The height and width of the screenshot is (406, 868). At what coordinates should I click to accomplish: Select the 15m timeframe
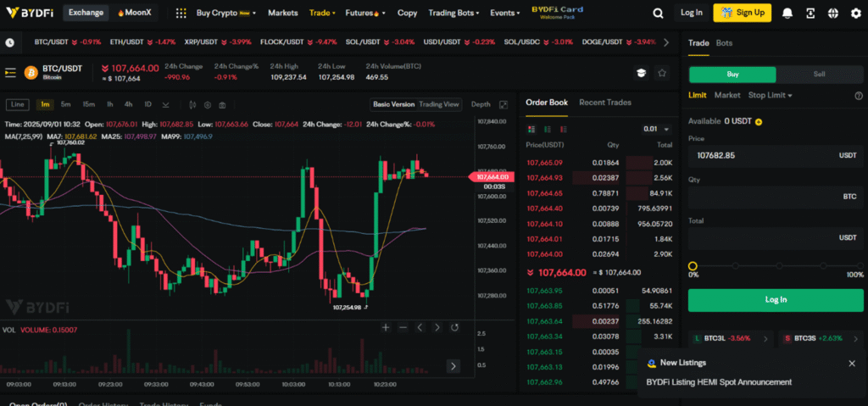(x=88, y=104)
